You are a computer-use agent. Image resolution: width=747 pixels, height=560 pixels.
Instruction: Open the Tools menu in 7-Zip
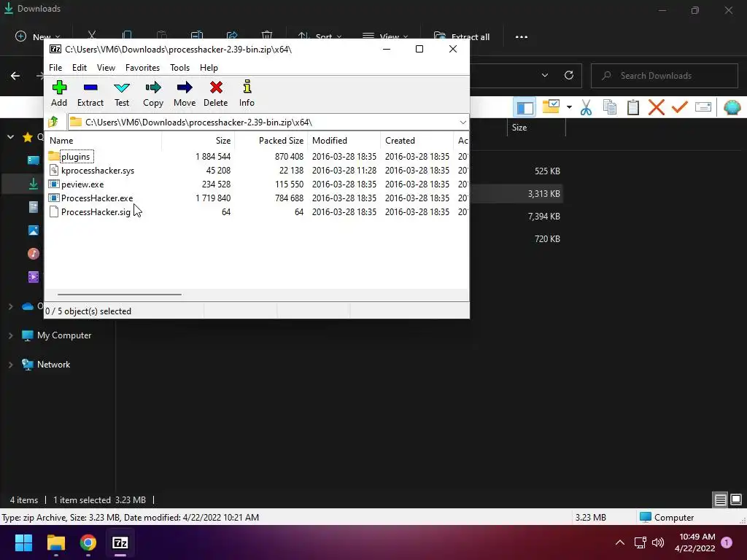point(179,68)
